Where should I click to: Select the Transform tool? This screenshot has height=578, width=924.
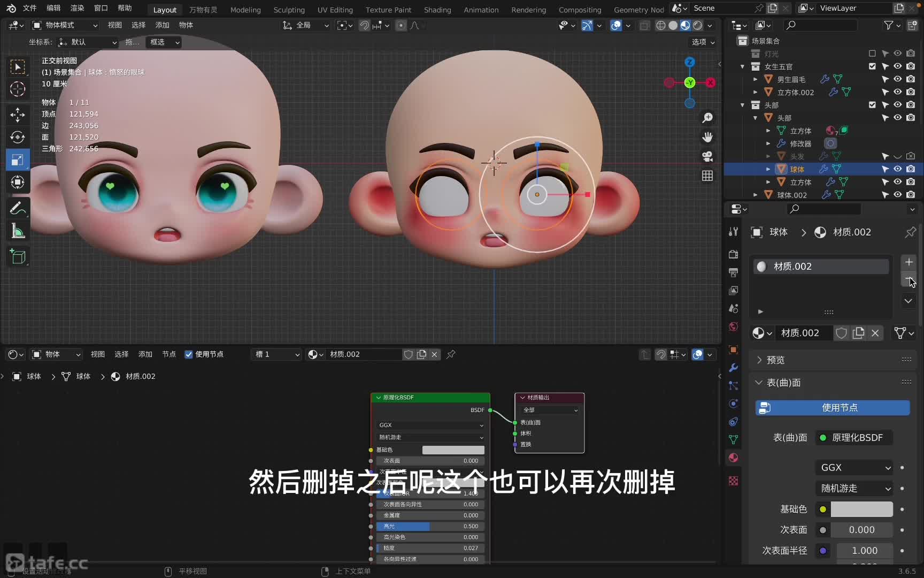[18, 182]
